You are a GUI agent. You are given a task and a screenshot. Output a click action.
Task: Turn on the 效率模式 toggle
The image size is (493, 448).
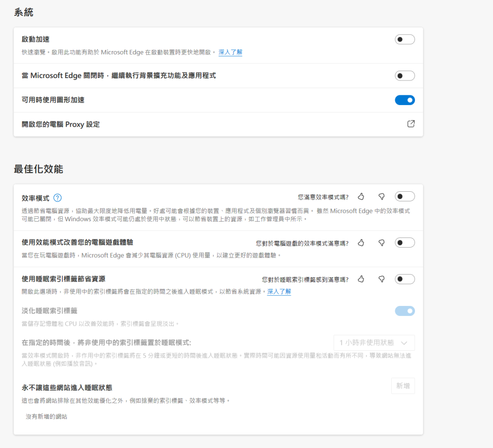[404, 197]
